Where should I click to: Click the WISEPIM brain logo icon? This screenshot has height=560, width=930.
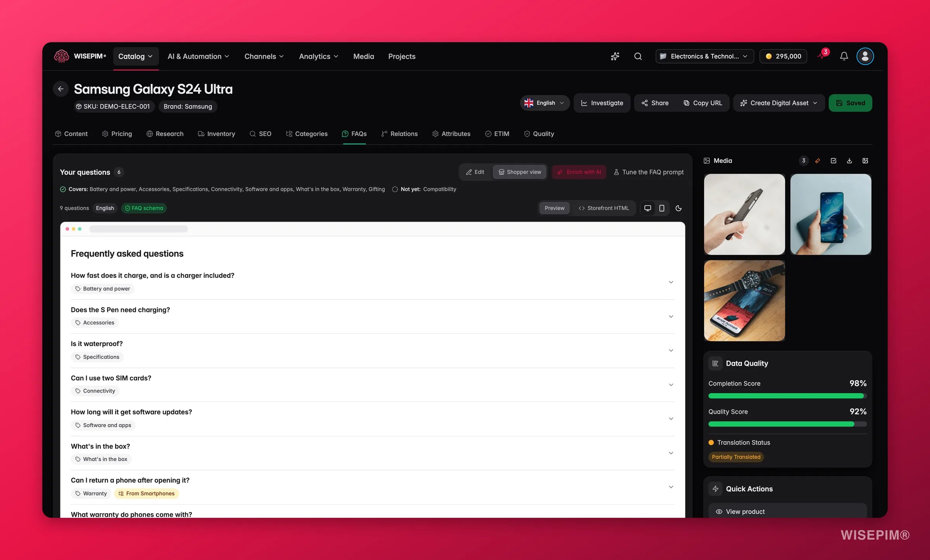click(61, 56)
